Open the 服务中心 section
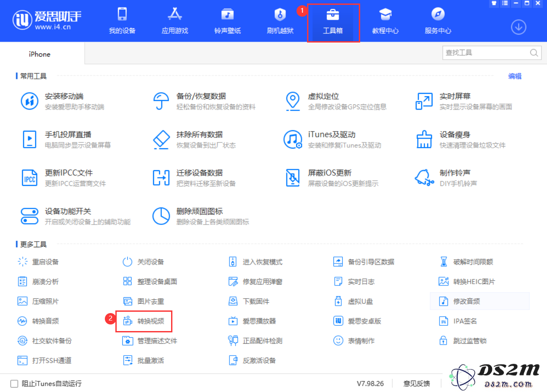Viewport: 547px width, 392px height. pos(438,21)
